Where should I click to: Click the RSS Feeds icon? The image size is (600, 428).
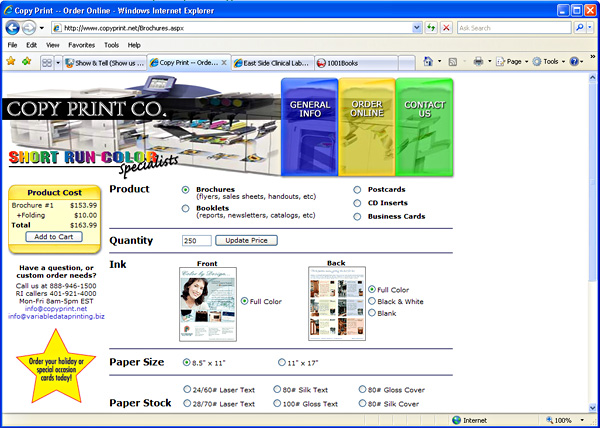click(453, 62)
